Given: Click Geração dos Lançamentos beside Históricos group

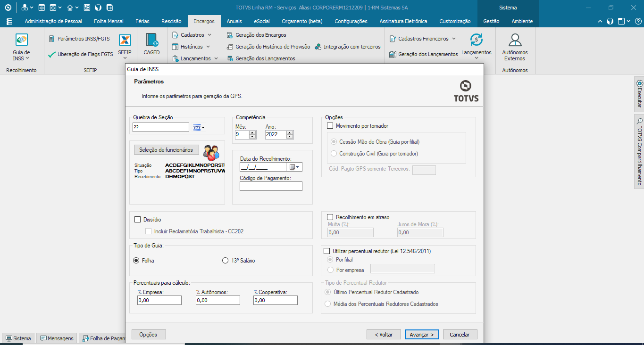Looking at the screenshot, I should click(261, 58).
